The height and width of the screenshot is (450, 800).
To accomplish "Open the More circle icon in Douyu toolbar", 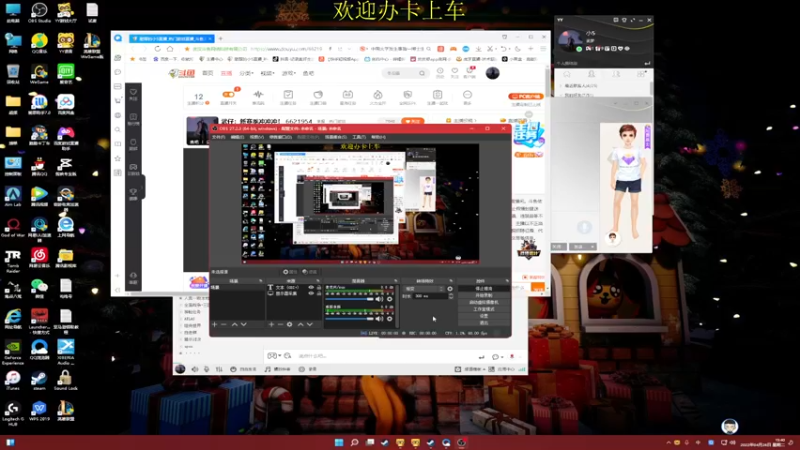I will [467, 95].
